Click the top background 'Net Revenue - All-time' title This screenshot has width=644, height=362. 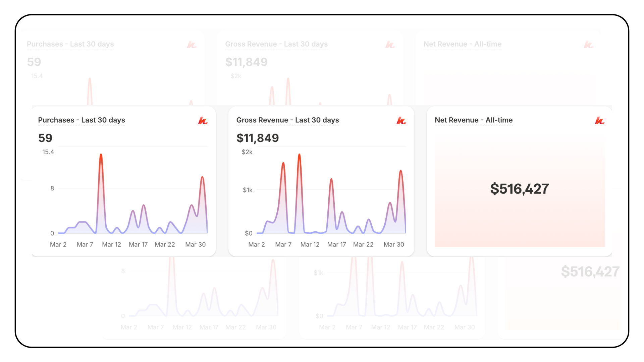click(462, 44)
